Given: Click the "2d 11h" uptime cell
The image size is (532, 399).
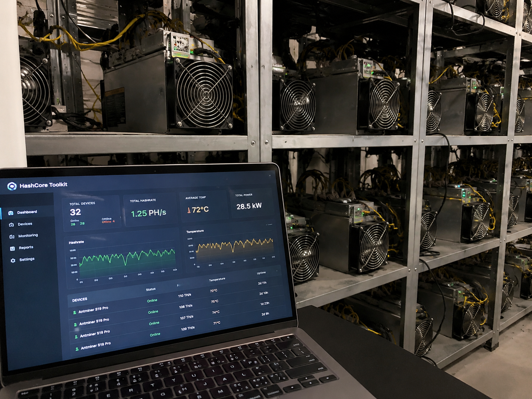Looking at the screenshot, I should pyautogui.click(x=262, y=283).
